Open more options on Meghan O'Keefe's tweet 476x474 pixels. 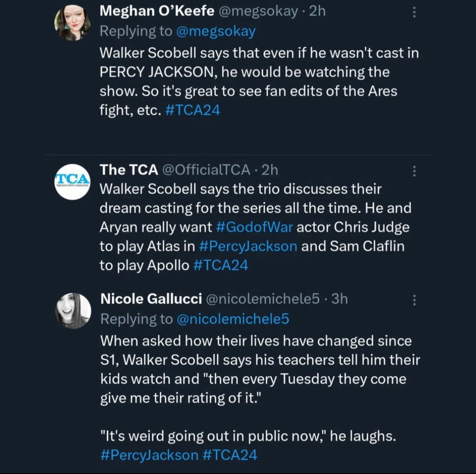pos(415,12)
